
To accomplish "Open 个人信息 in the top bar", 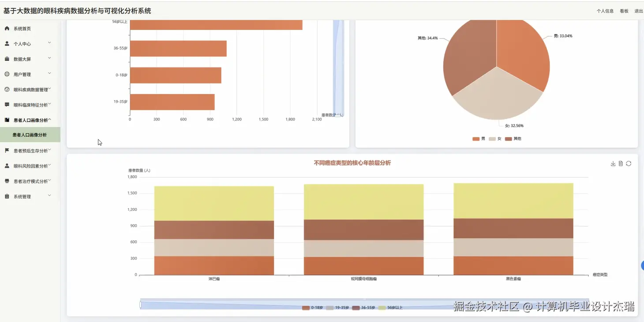I will coord(605,11).
